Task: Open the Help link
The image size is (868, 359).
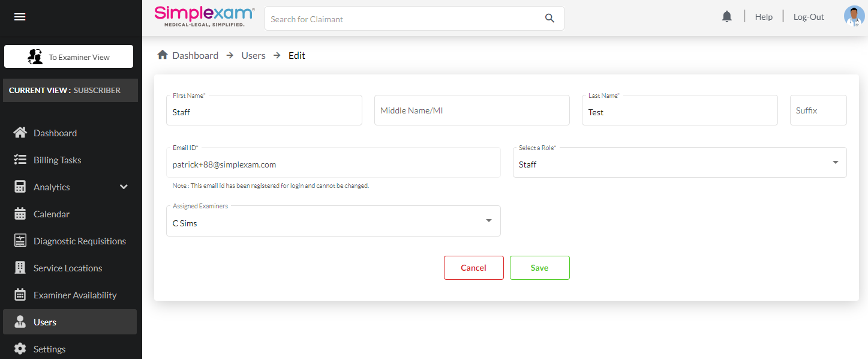Action: 764,17
